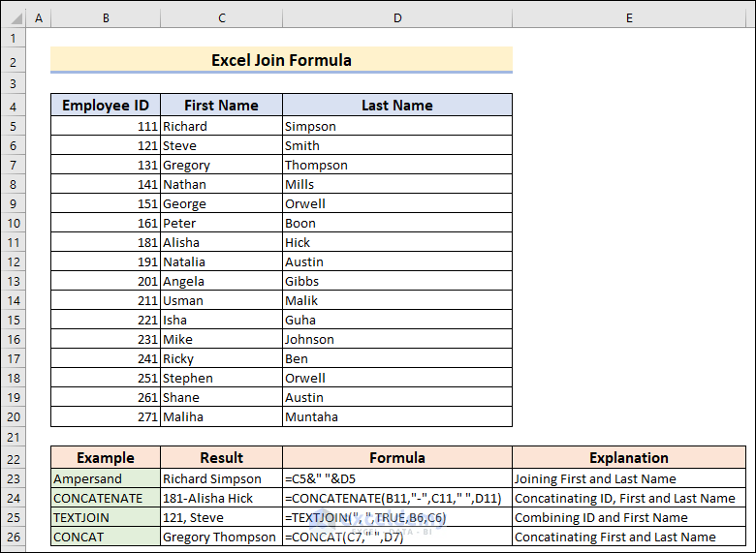Select column A header
756x553 pixels.
tap(39, 17)
